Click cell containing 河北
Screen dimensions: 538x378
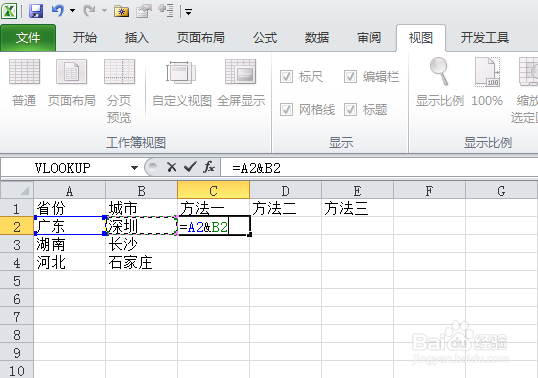70,262
